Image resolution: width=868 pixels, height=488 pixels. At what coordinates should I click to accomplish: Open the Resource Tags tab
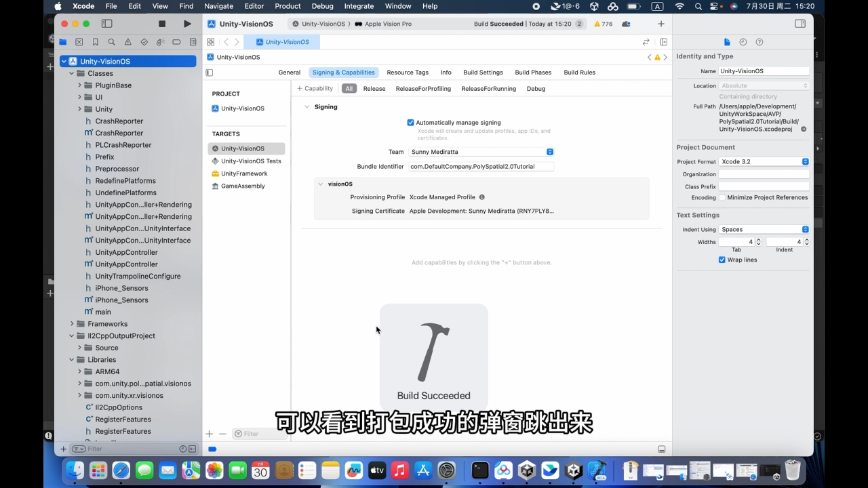408,73
